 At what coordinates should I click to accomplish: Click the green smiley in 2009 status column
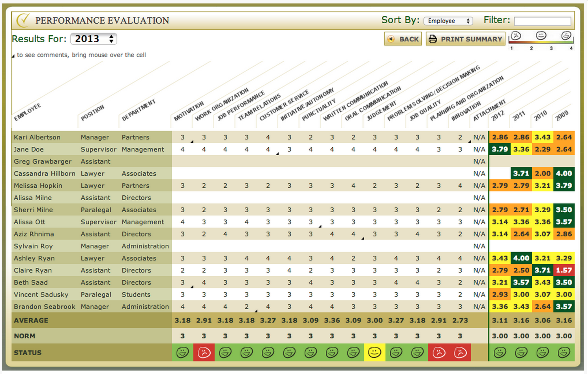564,352
